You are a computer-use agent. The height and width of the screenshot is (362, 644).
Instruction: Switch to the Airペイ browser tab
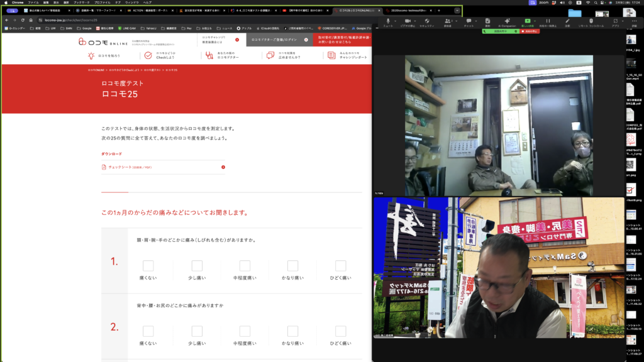click(x=47, y=10)
